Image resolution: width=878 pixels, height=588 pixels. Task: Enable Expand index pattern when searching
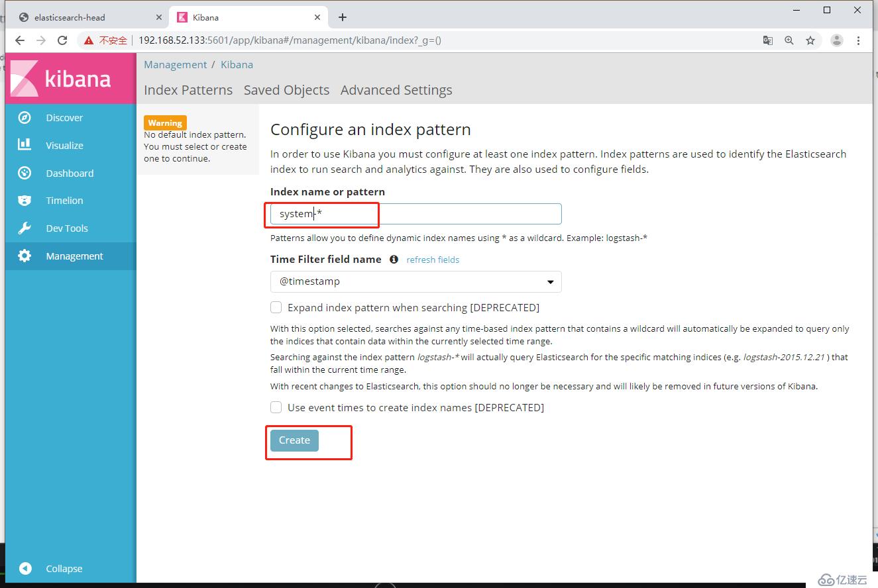click(x=276, y=307)
